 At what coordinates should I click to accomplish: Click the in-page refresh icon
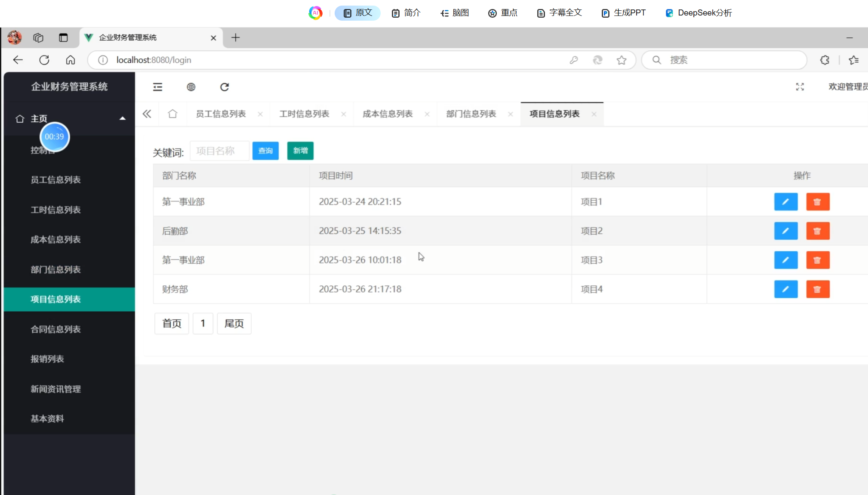(225, 87)
